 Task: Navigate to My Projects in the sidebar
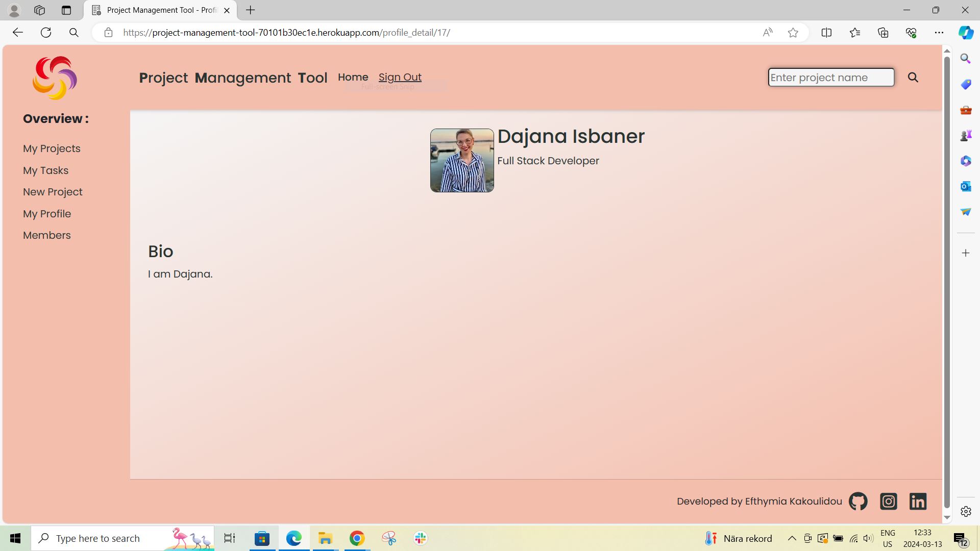click(52, 148)
